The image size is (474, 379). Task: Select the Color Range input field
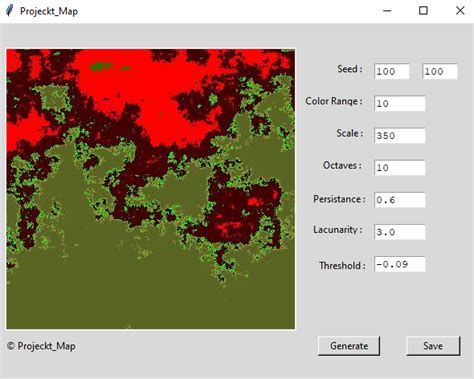[400, 104]
